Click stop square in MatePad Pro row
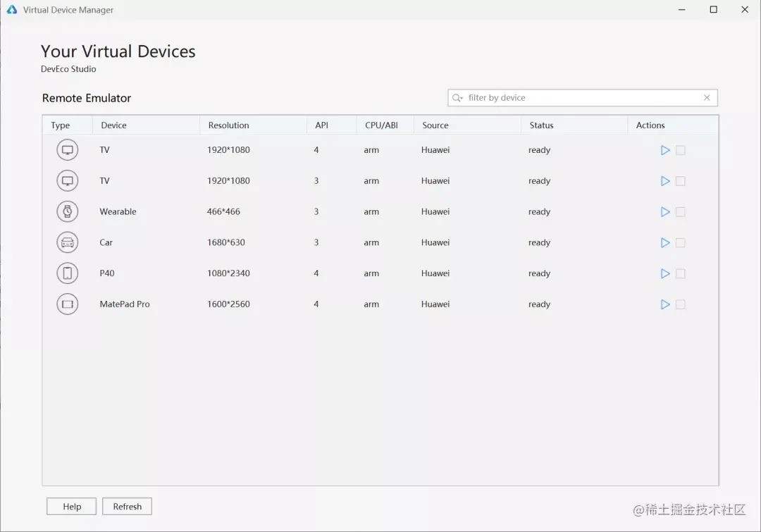 click(681, 304)
